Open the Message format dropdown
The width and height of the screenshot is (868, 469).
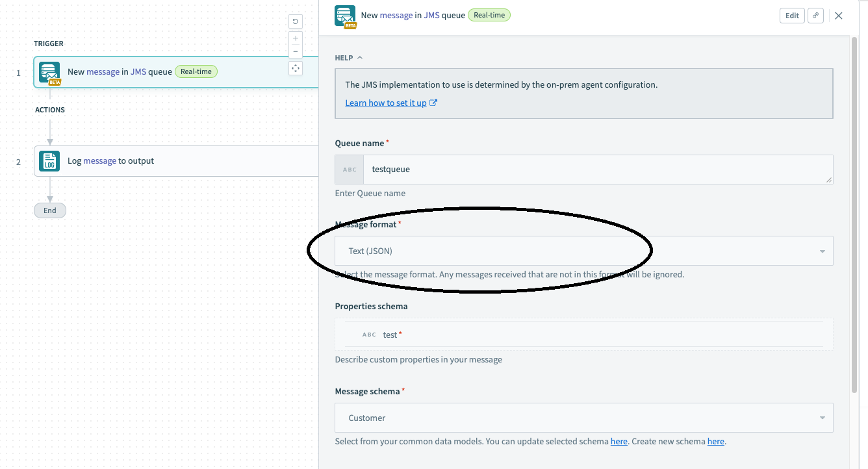[x=584, y=251]
